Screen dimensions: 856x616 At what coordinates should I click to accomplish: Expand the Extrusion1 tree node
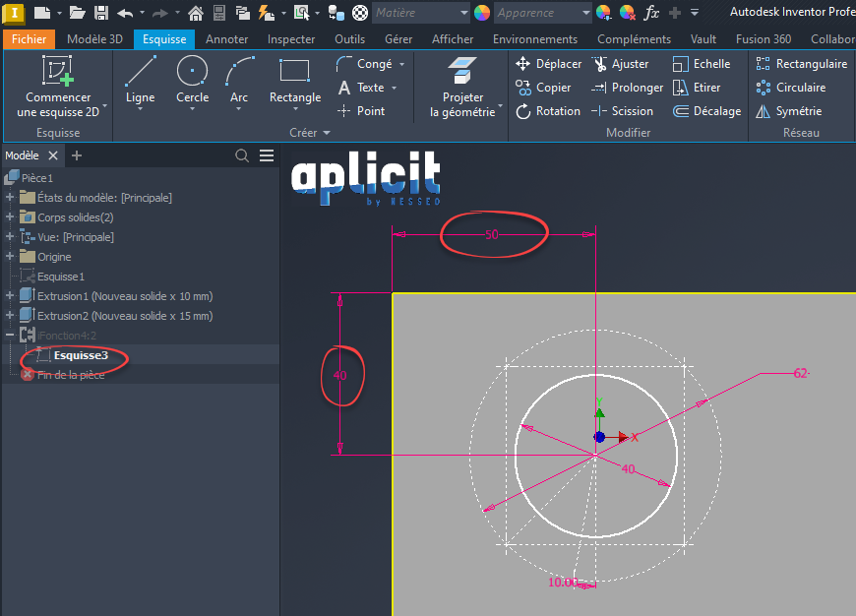(10, 296)
